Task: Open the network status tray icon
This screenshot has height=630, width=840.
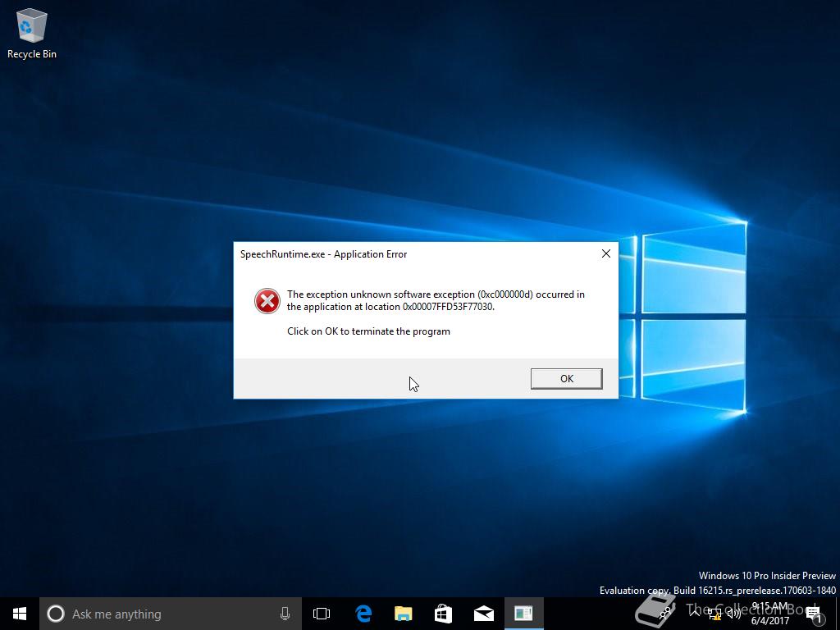Action: click(714, 614)
